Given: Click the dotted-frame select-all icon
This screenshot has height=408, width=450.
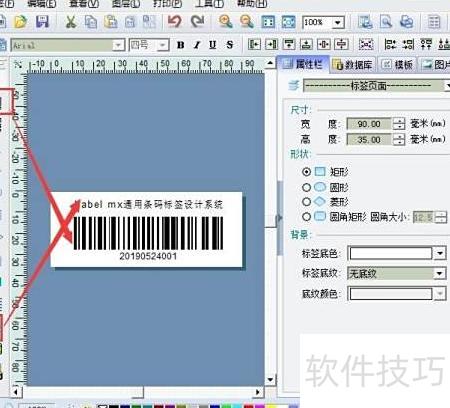Looking at the screenshot, I should click(366, 44).
